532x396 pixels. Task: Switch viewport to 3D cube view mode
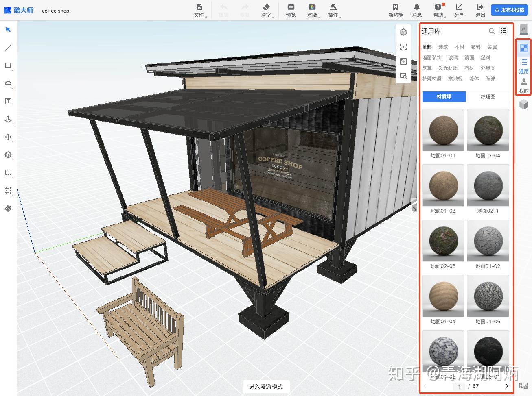point(403,32)
